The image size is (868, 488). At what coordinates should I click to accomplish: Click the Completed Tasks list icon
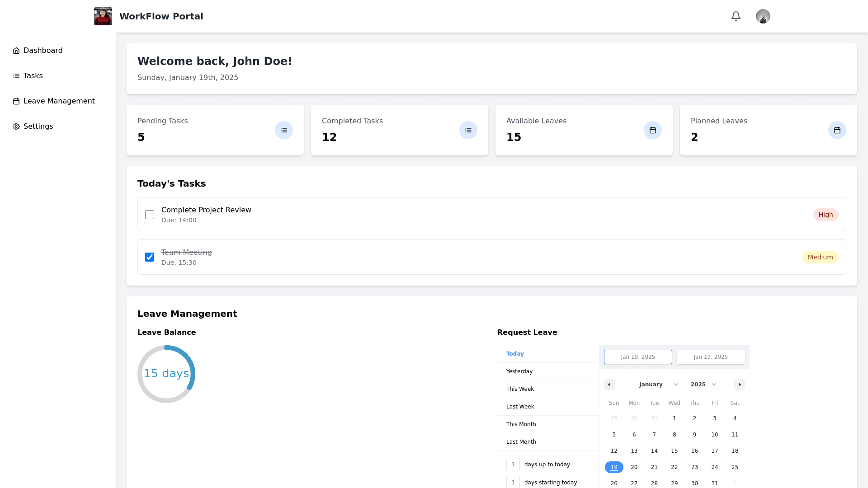(468, 130)
